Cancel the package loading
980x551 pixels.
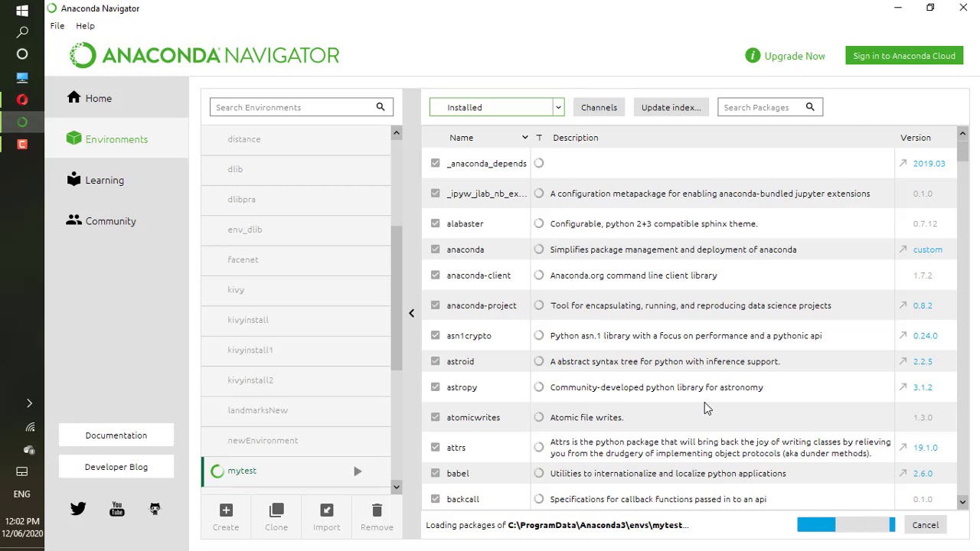[925, 525]
